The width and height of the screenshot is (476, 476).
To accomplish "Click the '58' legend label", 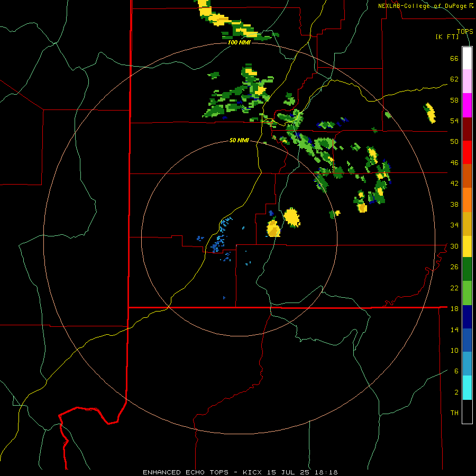I will point(454,100).
